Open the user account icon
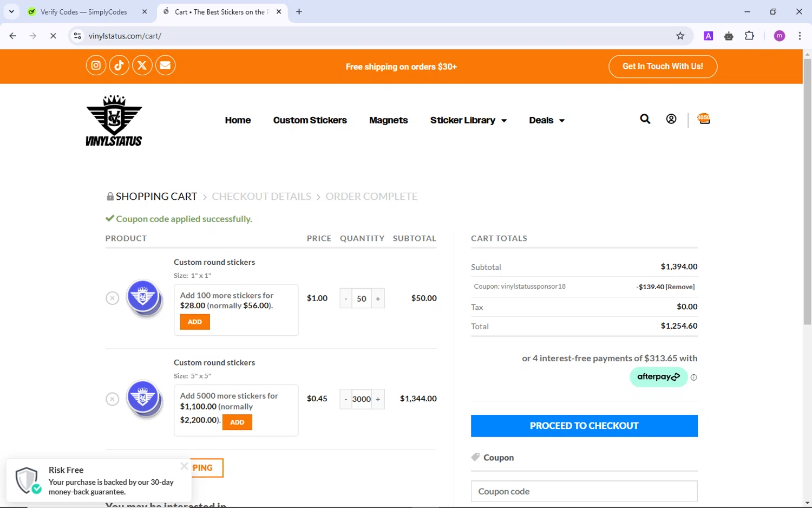812x508 pixels. 671,119
